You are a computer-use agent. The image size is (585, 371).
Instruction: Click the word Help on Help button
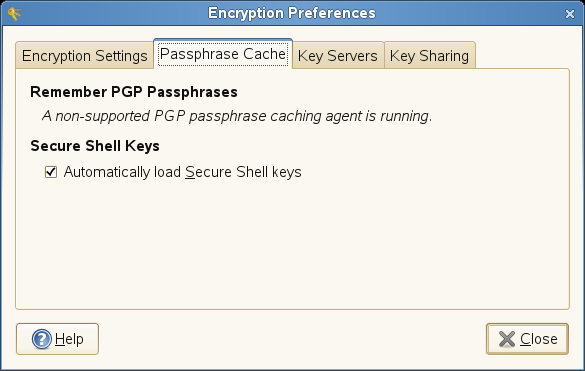pos(69,339)
